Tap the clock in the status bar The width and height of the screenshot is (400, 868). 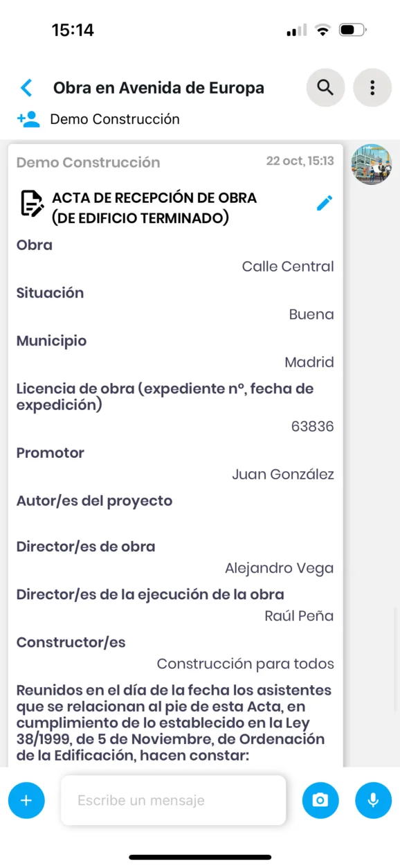pyautogui.click(x=71, y=29)
